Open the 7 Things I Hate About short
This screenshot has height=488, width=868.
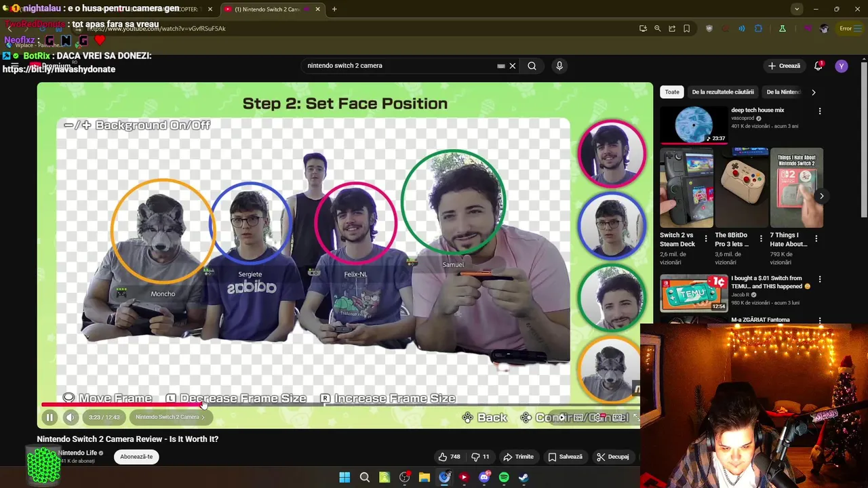pyautogui.click(x=796, y=188)
